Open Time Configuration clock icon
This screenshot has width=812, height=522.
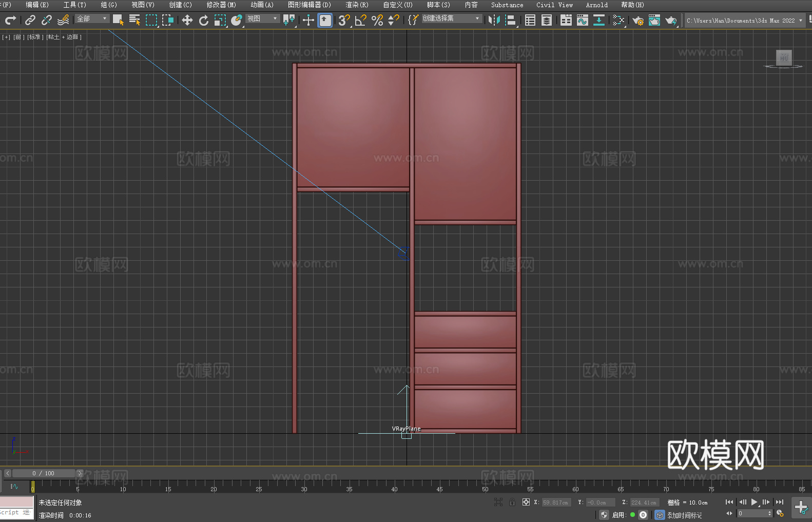[x=780, y=513]
